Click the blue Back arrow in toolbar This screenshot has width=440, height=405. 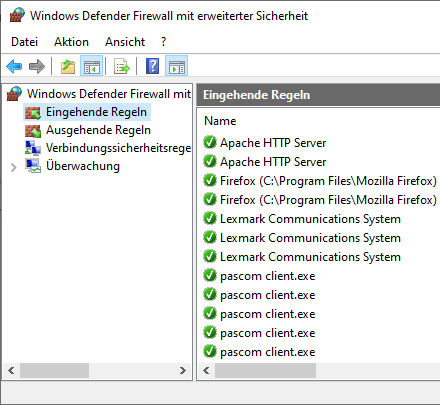point(14,66)
